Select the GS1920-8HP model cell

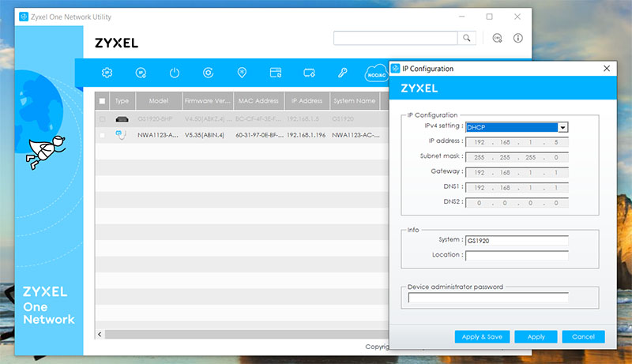pos(155,119)
